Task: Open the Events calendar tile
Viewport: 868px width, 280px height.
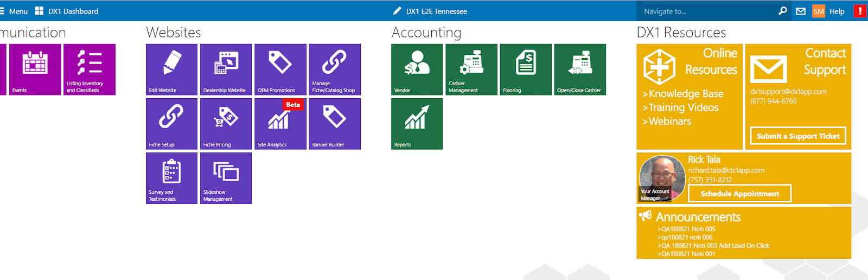Action: tap(35, 69)
